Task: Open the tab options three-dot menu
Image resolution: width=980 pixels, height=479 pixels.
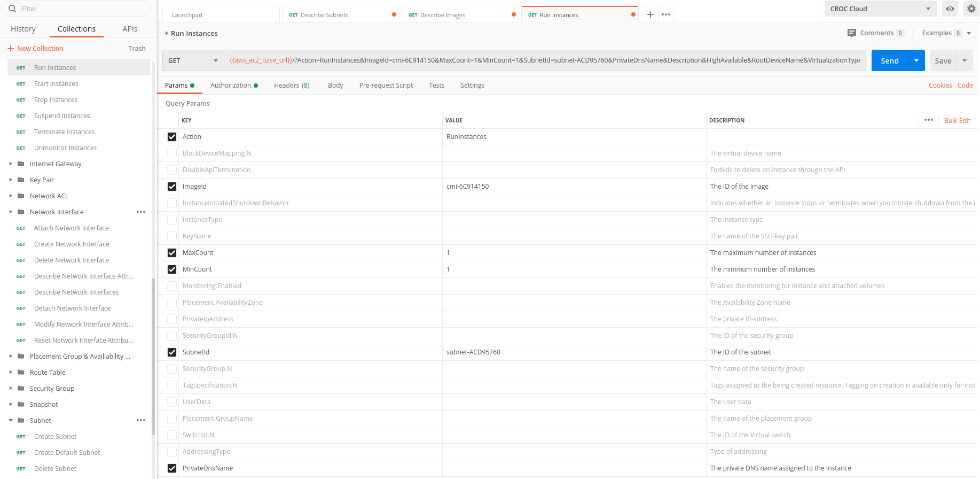Action: (666, 14)
